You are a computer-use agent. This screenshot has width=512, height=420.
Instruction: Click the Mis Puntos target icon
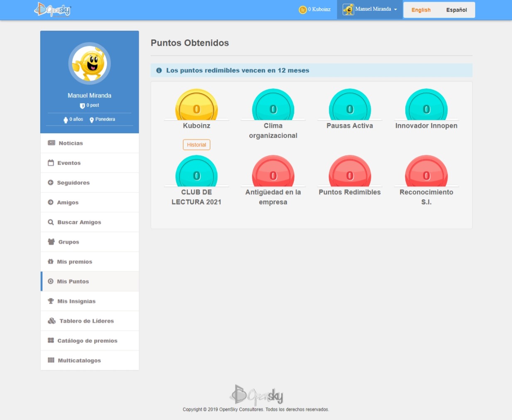[51, 281]
